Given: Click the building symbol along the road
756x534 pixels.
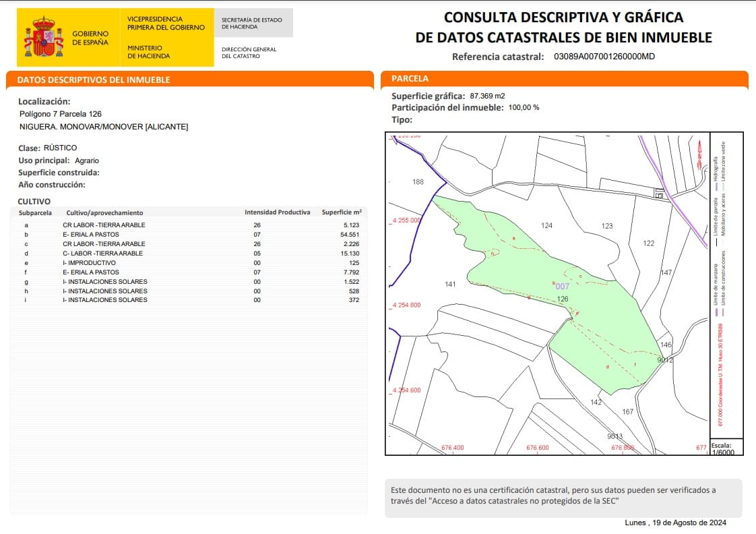Looking at the screenshot, I should pos(660,194).
